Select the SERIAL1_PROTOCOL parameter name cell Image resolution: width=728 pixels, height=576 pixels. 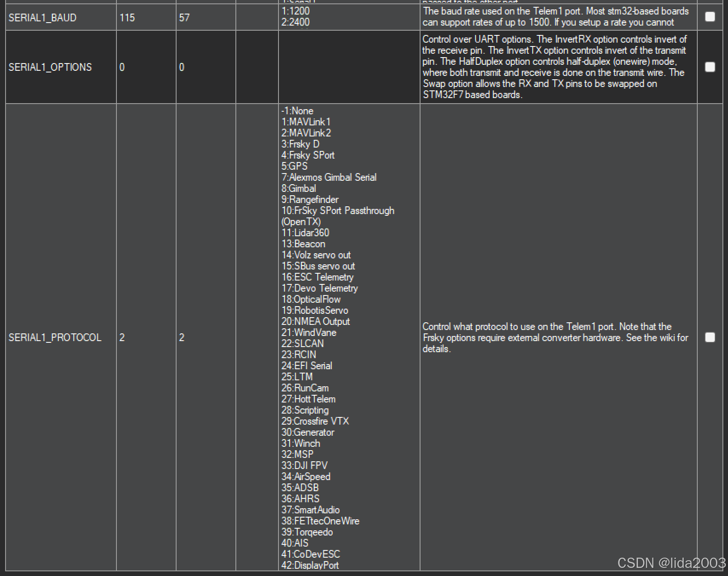pos(61,337)
